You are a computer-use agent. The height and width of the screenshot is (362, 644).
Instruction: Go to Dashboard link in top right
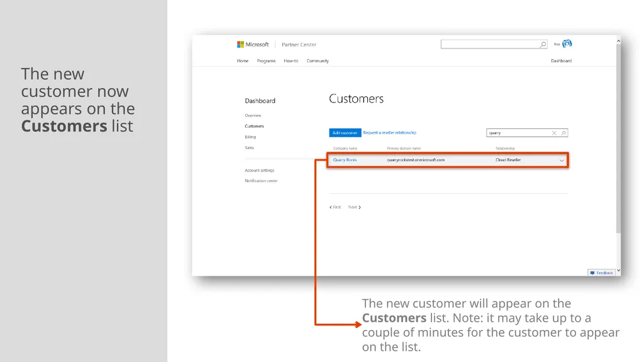[561, 61]
